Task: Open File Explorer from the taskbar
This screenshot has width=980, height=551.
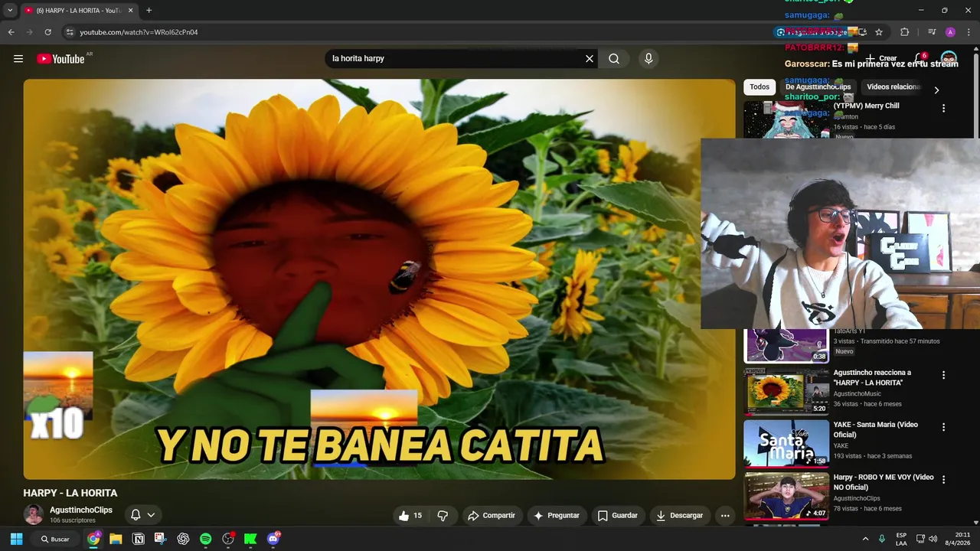Action: pyautogui.click(x=116, y=539)
